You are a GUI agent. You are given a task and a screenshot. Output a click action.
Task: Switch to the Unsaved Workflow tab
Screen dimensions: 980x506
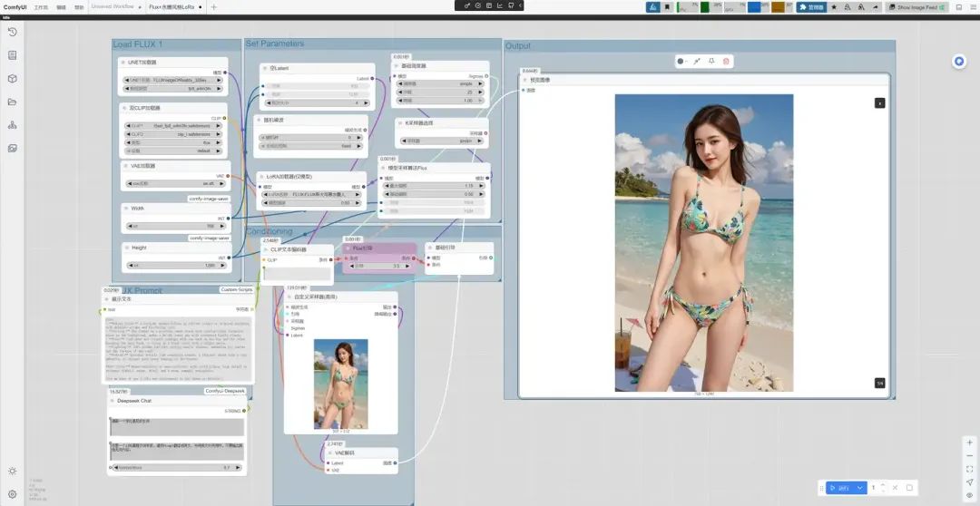pyautogui.click(x=113, y=7)
